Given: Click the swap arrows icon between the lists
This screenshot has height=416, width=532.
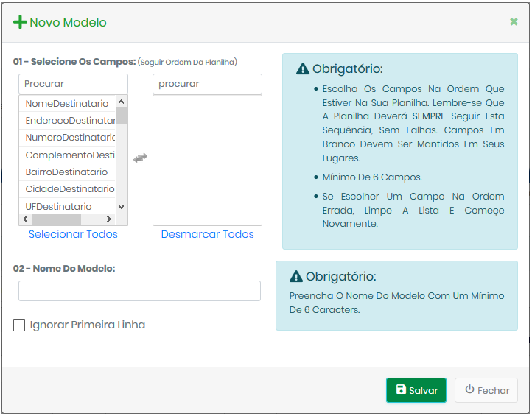Looking at the screenshot, I should 140,158.
